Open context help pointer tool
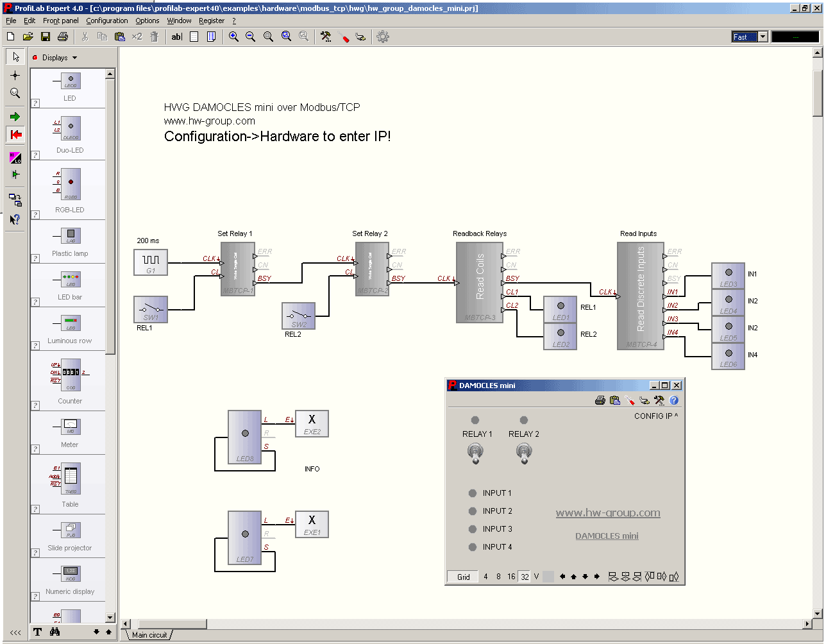The image size is (826, 644). [x=15, y=219]
